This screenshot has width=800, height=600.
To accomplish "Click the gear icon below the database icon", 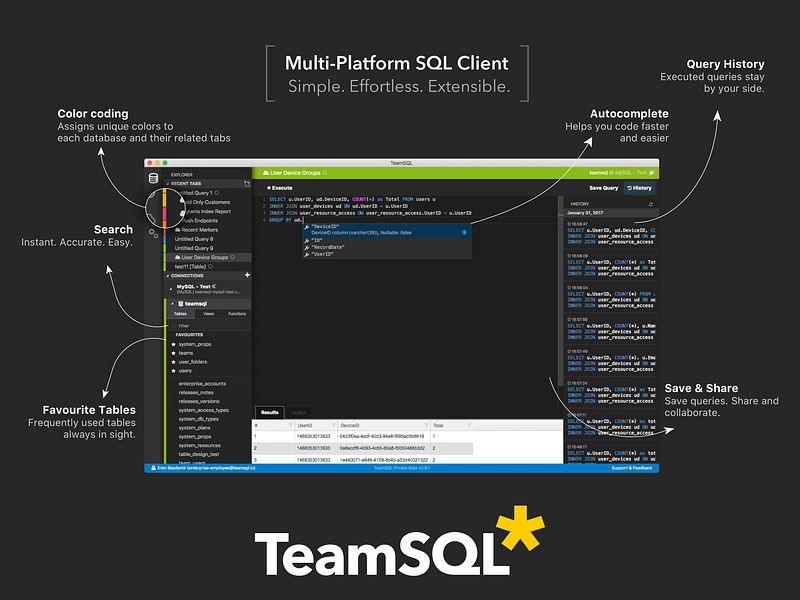I will click(152, 232).
